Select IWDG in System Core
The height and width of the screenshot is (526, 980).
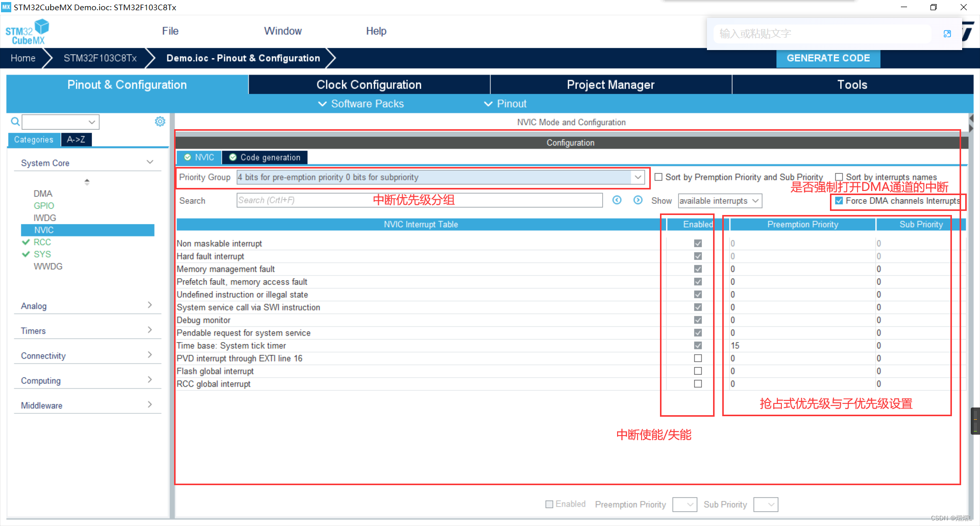tap(45, 218)
